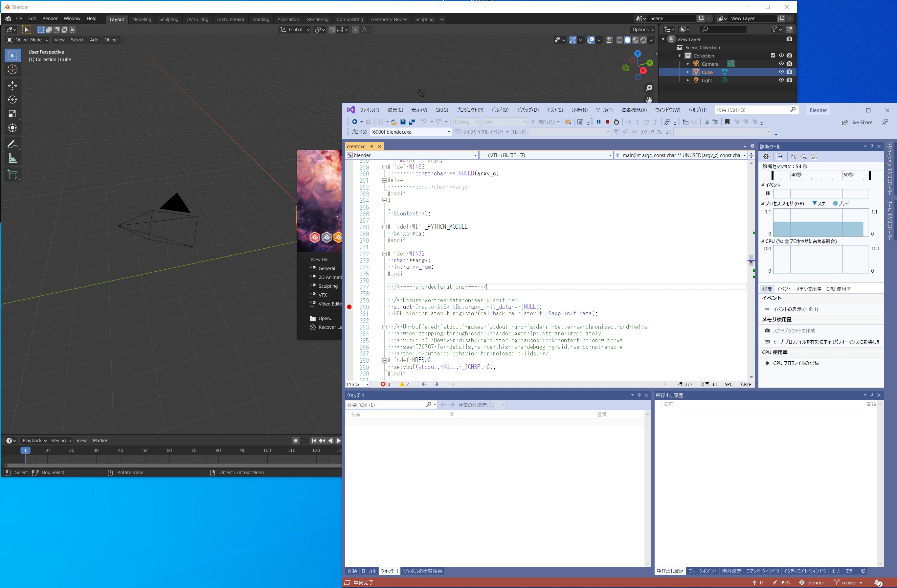Zoom in on the diagnostic timeline

coord(793,156)
